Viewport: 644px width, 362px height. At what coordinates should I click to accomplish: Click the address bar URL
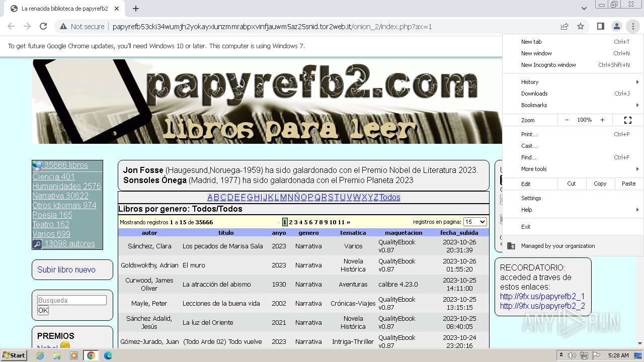coord(272,27)
